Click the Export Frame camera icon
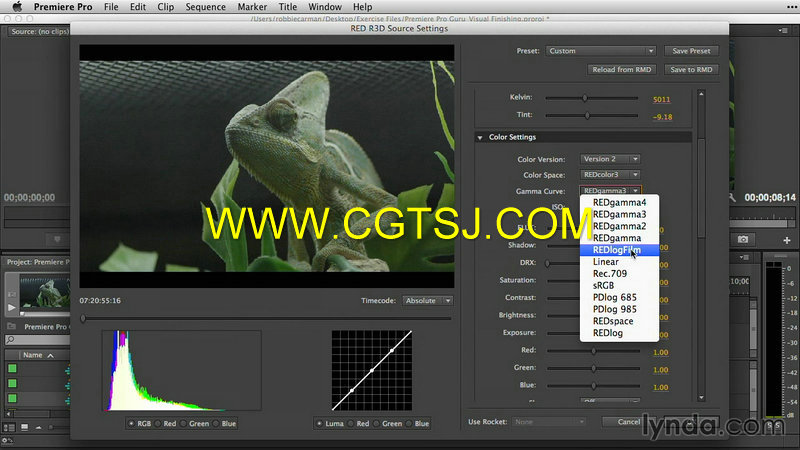 pyautogui.click(x=743, y=239)
